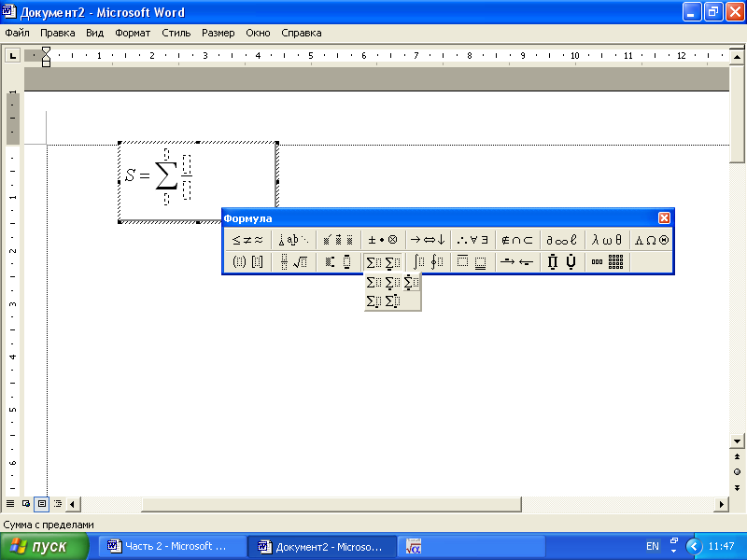Open the underbar and overbar templates palette

tap(472, 261)
